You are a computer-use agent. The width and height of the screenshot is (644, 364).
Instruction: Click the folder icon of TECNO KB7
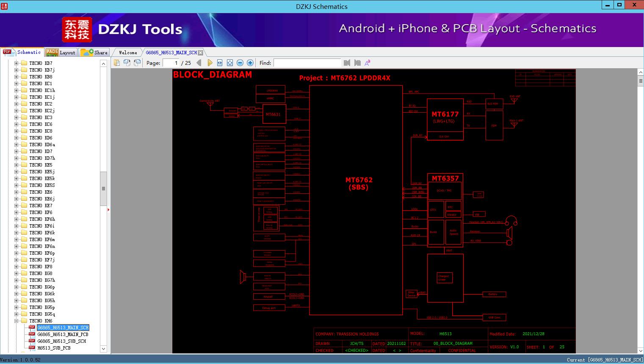[24, 63]
